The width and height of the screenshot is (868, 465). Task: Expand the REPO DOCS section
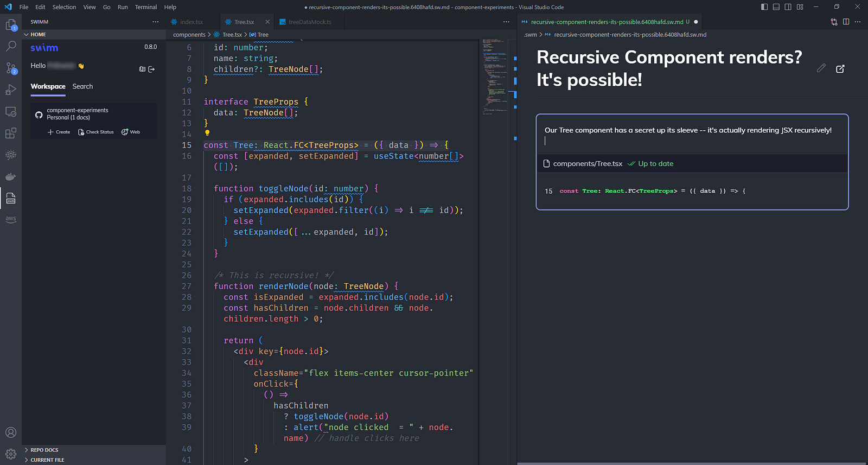coord(44,450)
